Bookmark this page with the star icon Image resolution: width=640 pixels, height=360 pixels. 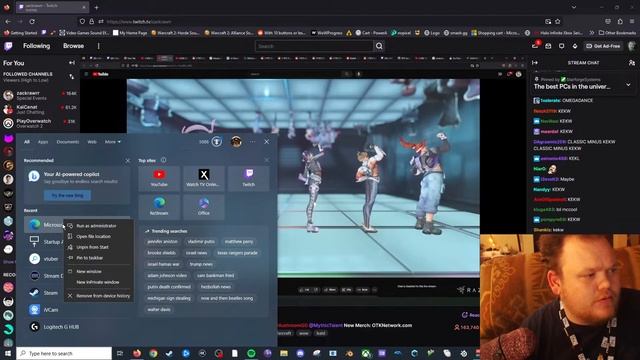tap(558, 22)
